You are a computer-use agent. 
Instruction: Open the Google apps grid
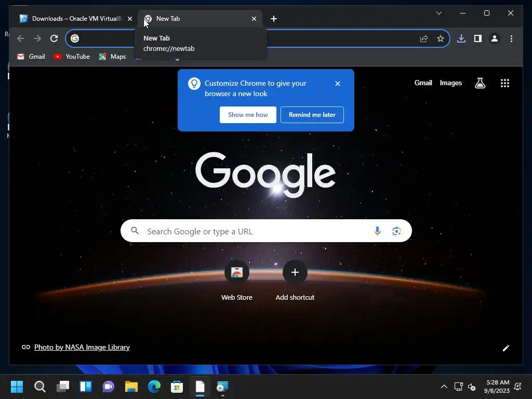pos(505,83)
